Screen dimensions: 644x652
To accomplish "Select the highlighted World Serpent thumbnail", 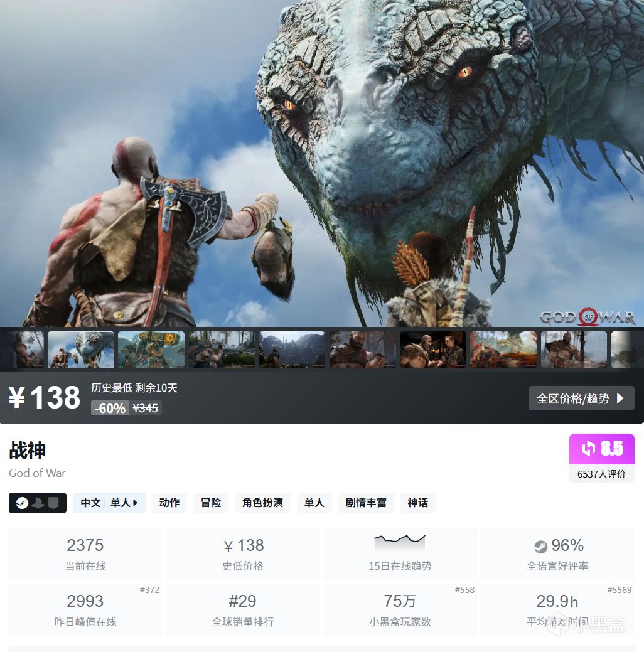I will 81,350.
